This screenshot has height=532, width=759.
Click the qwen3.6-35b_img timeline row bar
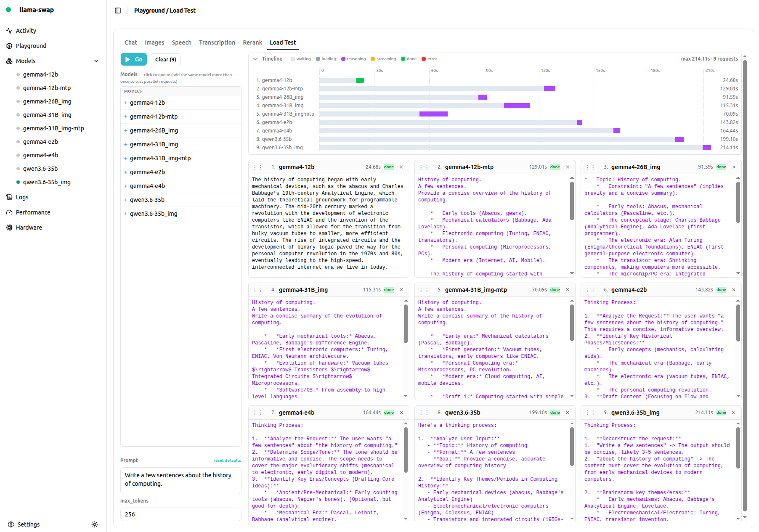pyautogui.click(x=515, y=148)
